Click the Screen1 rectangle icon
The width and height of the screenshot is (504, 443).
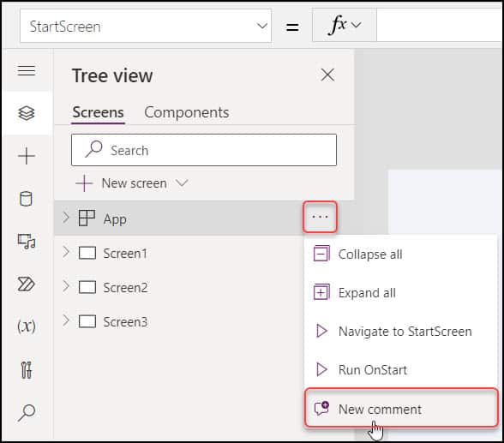(87, 253)
